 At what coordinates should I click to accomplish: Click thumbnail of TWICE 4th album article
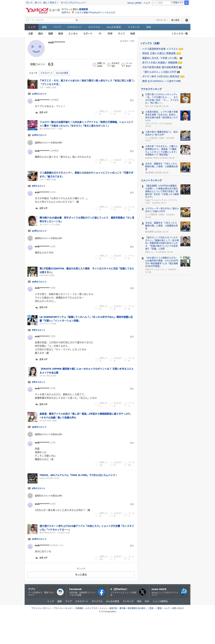click(32, 478)
